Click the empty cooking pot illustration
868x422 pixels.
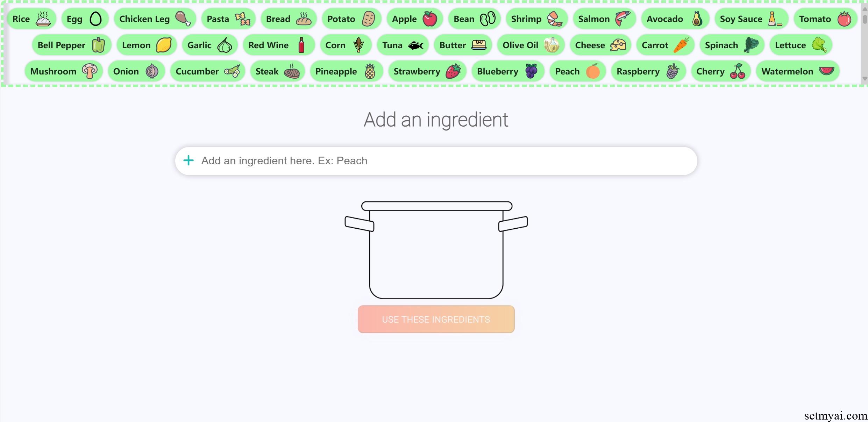(436, 250)
